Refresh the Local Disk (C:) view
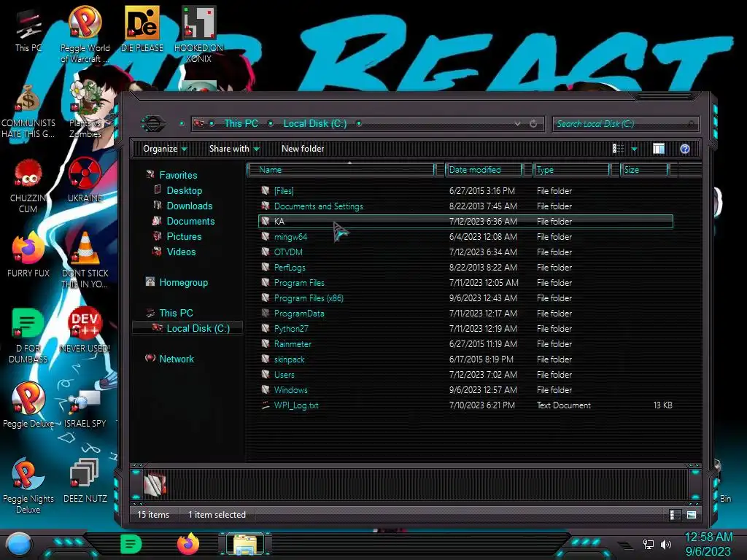This screenshot has width=747, height=560. (533, 124)
